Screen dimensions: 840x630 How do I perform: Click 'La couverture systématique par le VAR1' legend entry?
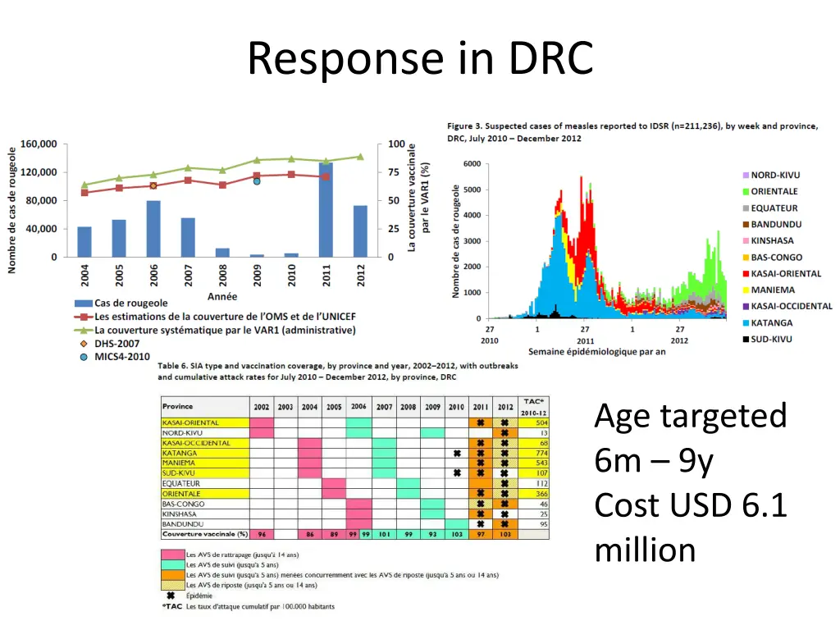point(215,331)
